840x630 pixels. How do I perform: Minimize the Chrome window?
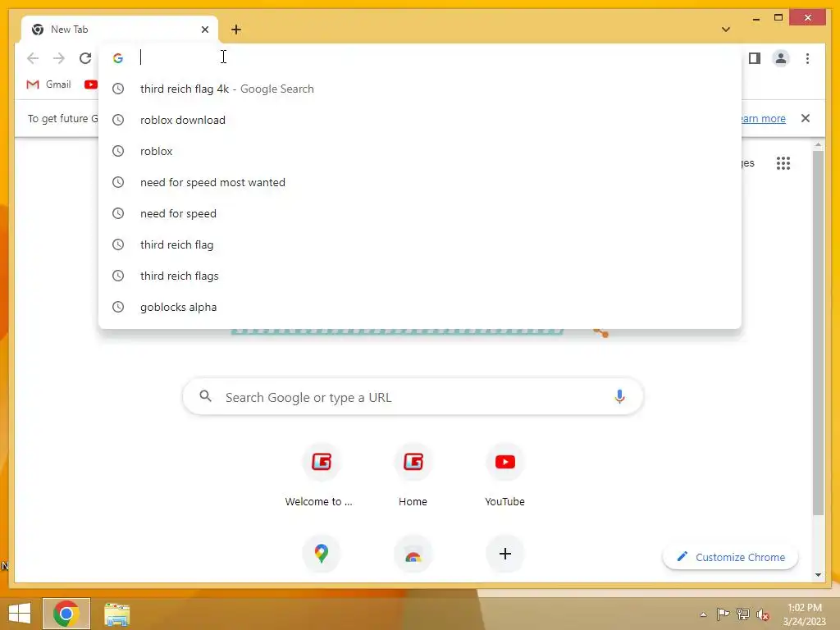click(756, 18)
